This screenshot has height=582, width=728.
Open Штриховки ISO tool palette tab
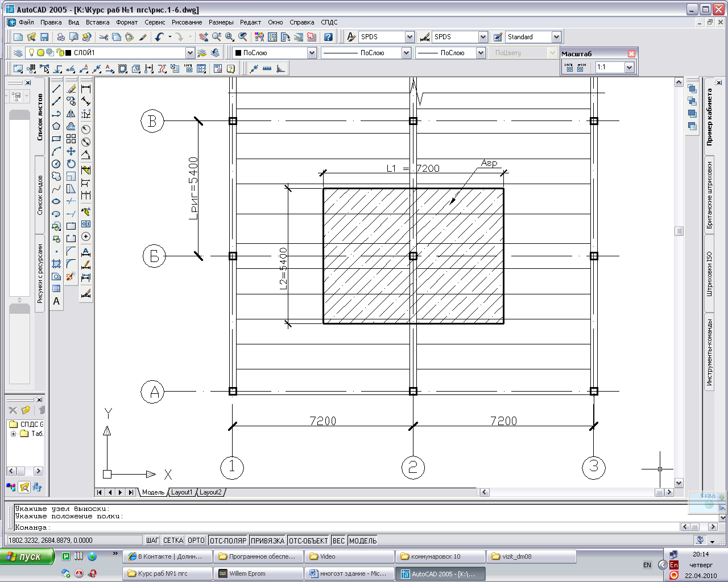point(709,274)
